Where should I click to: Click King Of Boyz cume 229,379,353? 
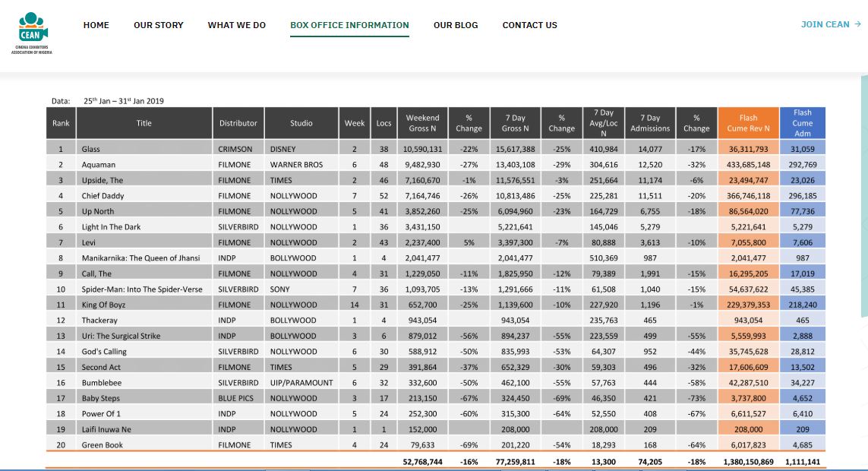coord(749,304)
